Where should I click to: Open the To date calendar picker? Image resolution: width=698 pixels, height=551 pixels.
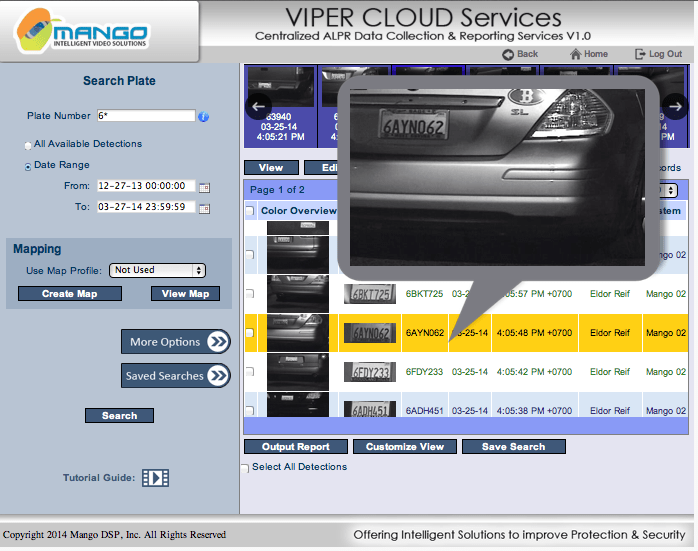tap(204, 208)
